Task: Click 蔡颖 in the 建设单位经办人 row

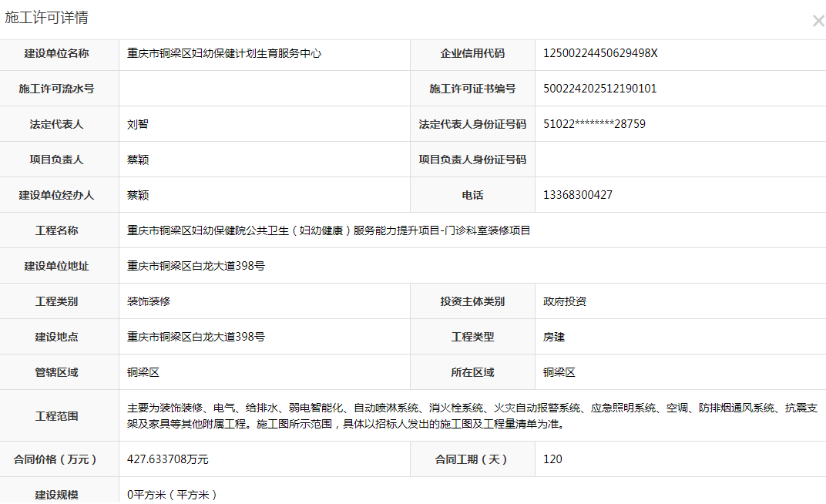Action: (138, 195)
